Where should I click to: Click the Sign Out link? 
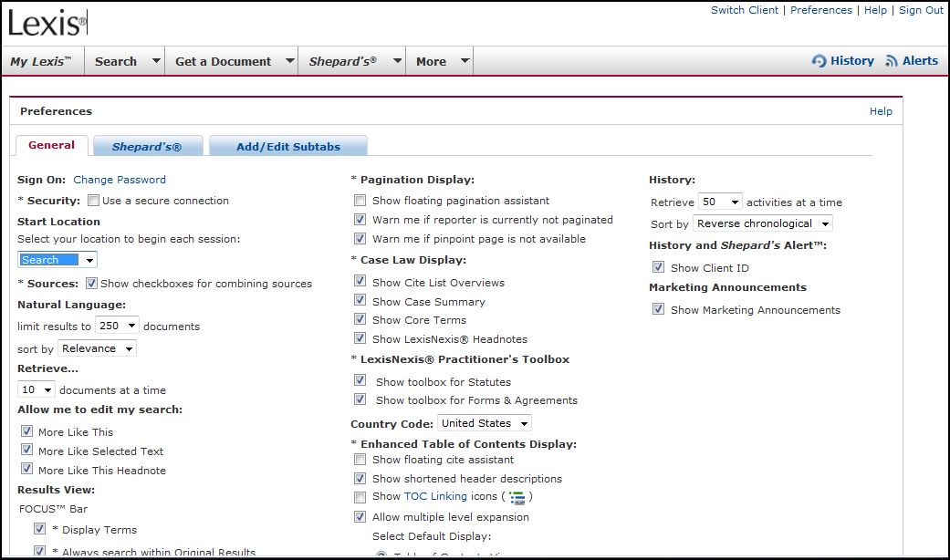click(x=921, y=10)
